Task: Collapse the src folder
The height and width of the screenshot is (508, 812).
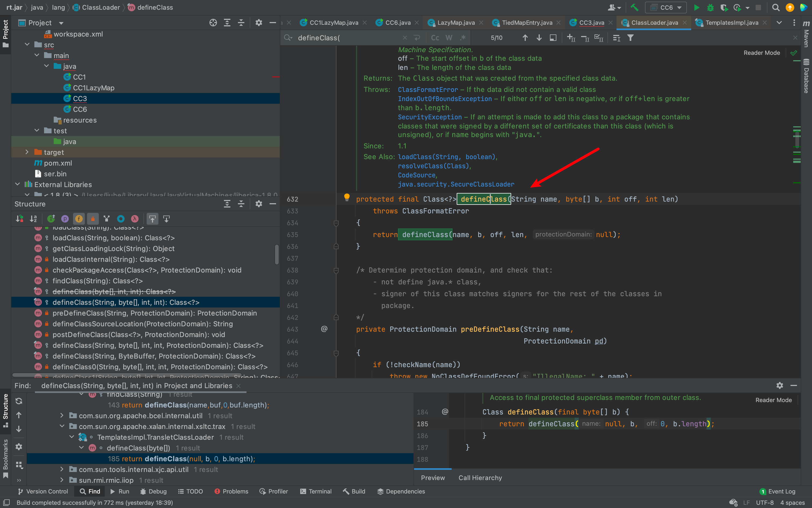Action: point(27,45)
